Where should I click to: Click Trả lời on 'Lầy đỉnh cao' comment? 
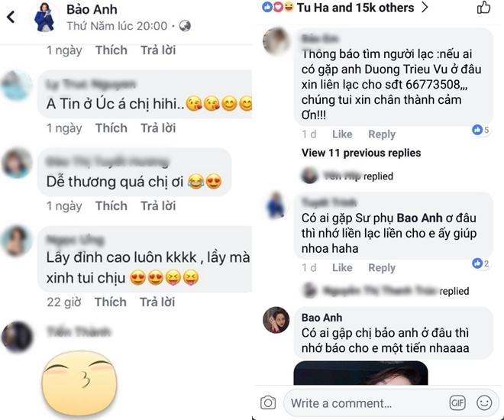[x=157, y=302]
